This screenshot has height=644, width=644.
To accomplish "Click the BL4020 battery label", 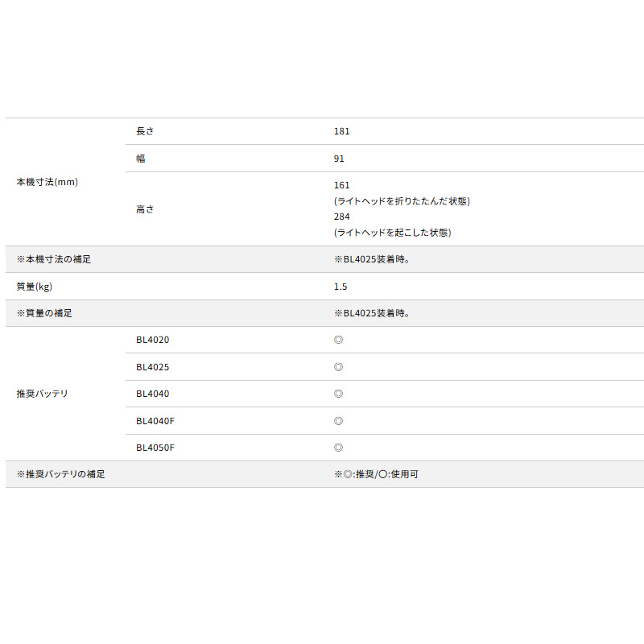I will [153, 340].
